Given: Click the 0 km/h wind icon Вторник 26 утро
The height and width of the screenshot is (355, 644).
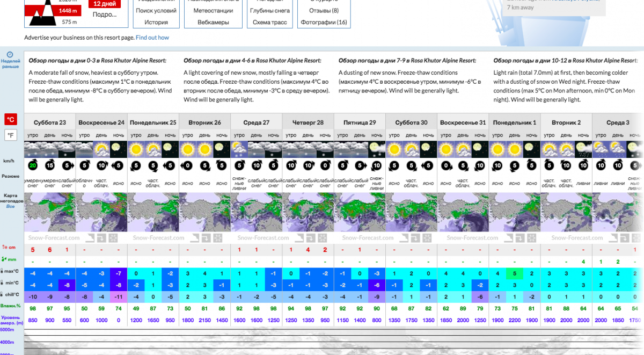Looking at the screenshot, I should [x=188, y=165].
